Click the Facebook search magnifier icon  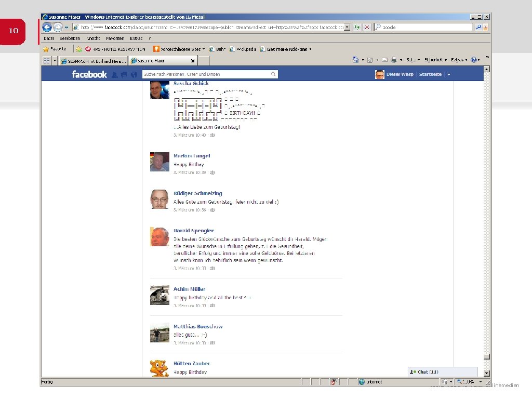(x=273, y=74)
